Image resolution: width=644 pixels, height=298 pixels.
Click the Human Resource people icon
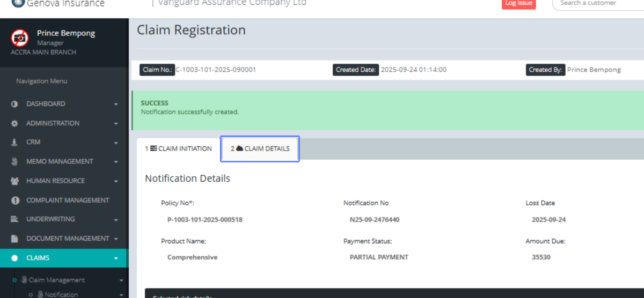[15, 181]
